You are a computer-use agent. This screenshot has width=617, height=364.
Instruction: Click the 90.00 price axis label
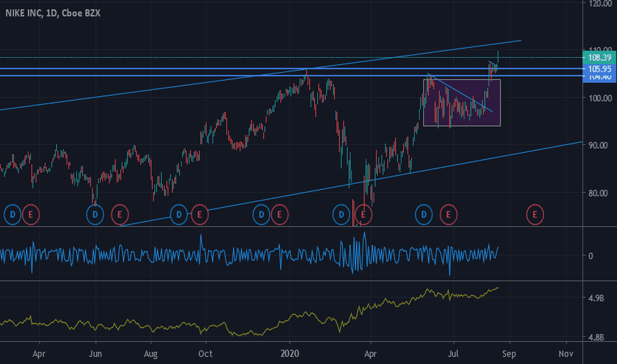[598, 145]
